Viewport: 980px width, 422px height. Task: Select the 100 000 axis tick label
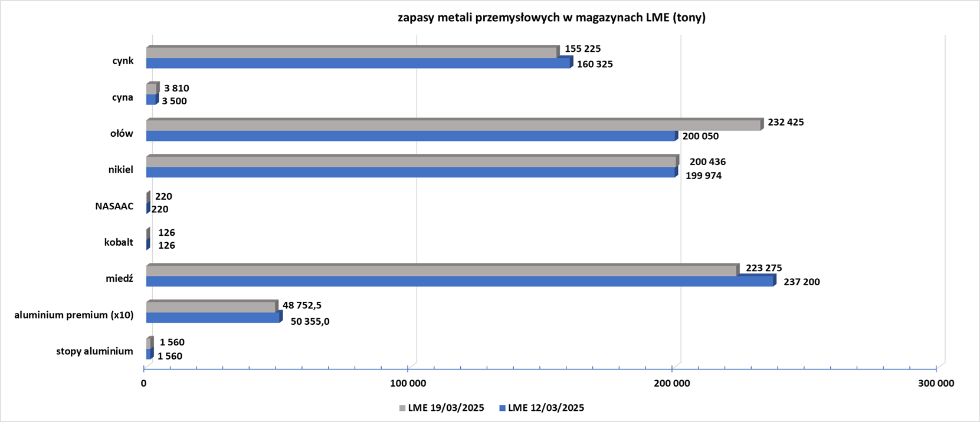(408, 384)
